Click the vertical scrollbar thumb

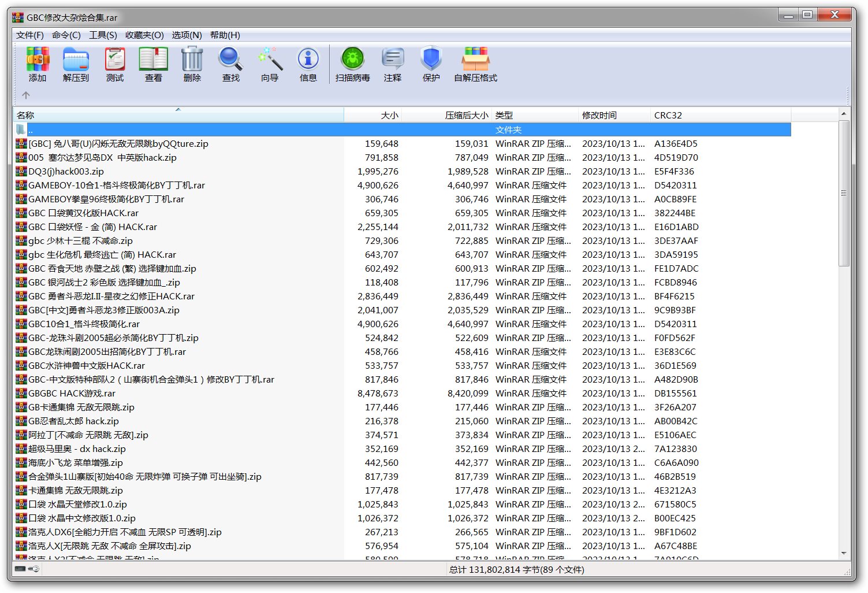844,192
